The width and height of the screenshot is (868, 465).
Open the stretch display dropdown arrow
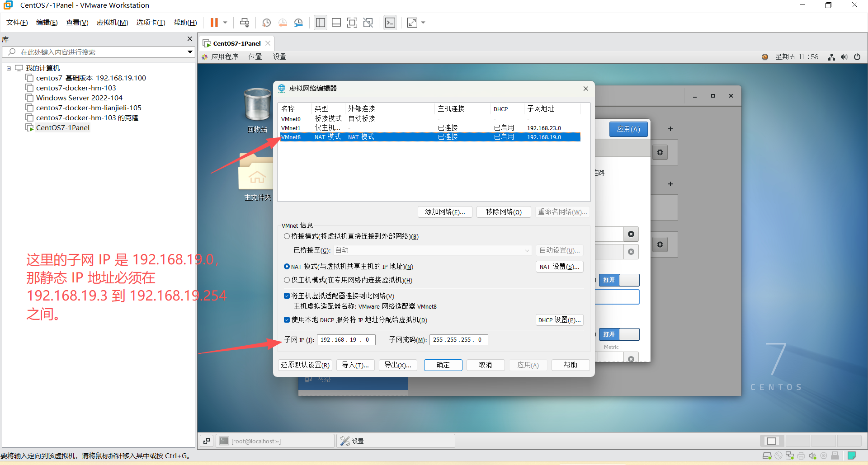(423, 23)
